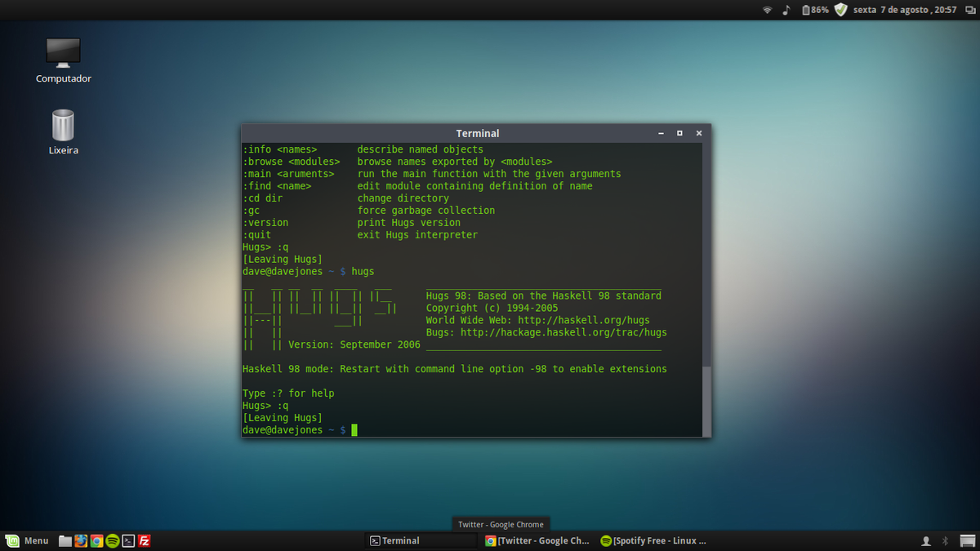
Task: Launch Firefox from the bottom panel
Action: (x=81, y=540)
